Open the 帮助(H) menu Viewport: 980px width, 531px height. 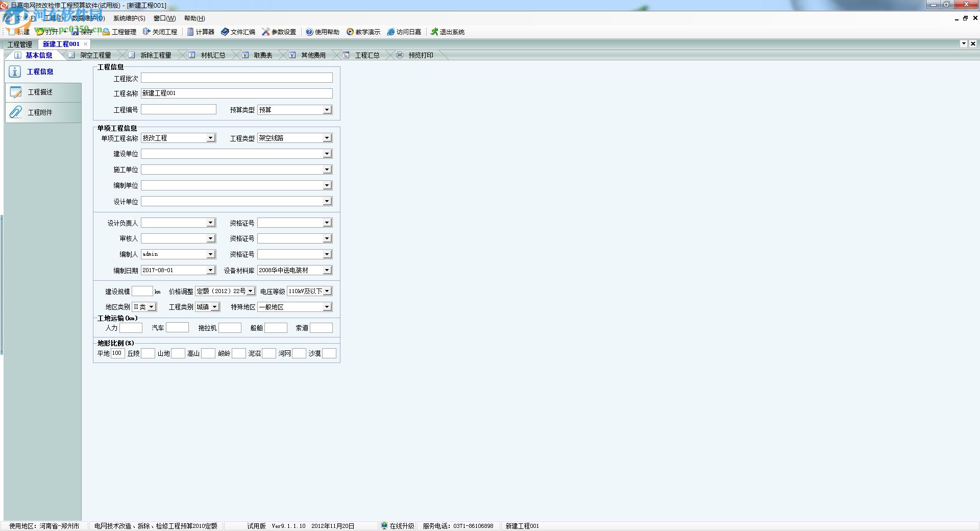coord(194,18)
